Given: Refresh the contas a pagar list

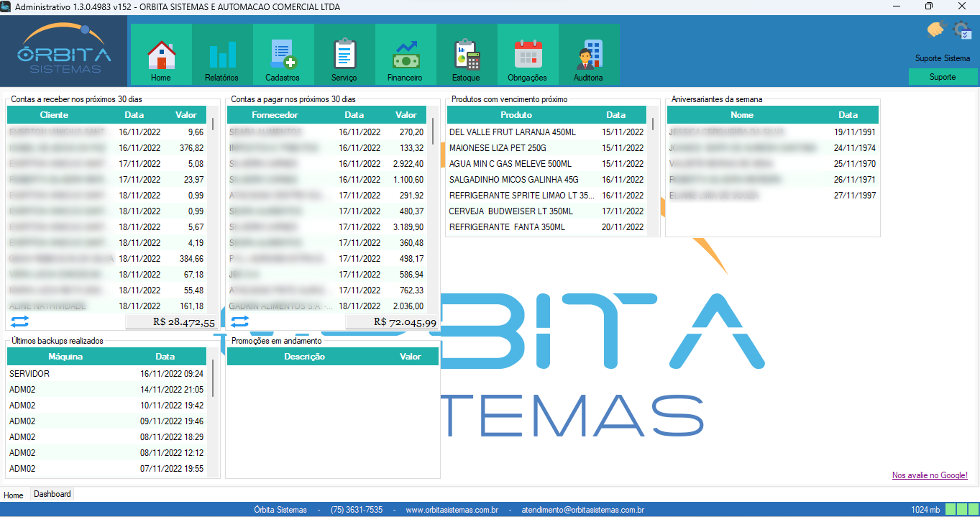Looking at the screenshot, I should tap(239, 321).
